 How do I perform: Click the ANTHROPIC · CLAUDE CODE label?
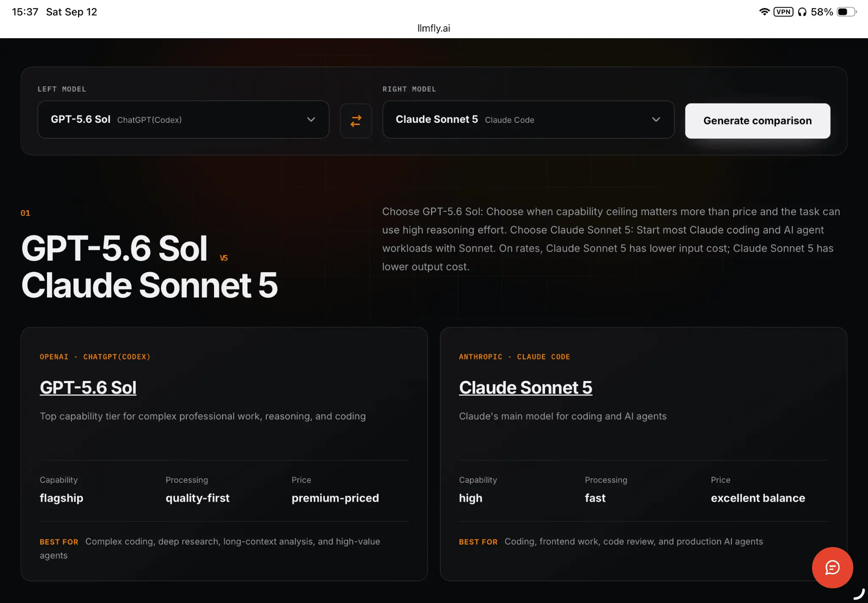[x=515, y=357]
